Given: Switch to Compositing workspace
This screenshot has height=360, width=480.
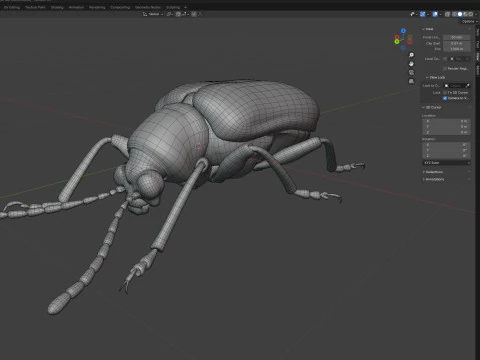Looking at the screenshot, I should (120, 7).
